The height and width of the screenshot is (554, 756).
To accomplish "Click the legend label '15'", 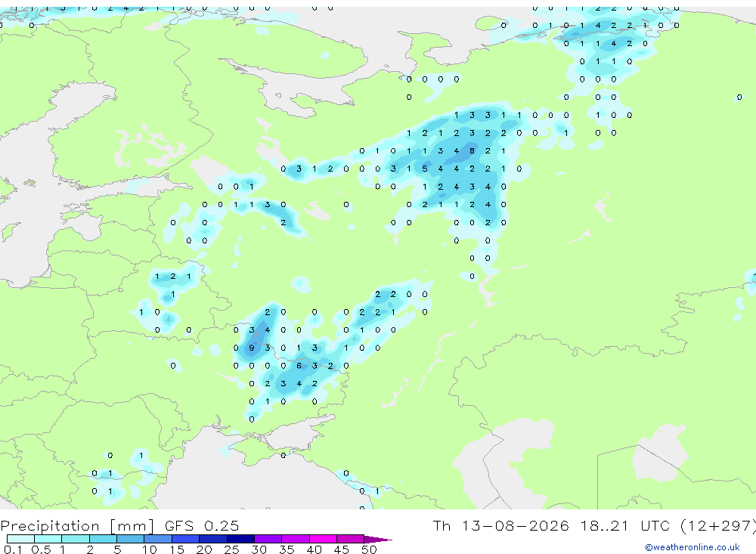I will tap(177, 549).
